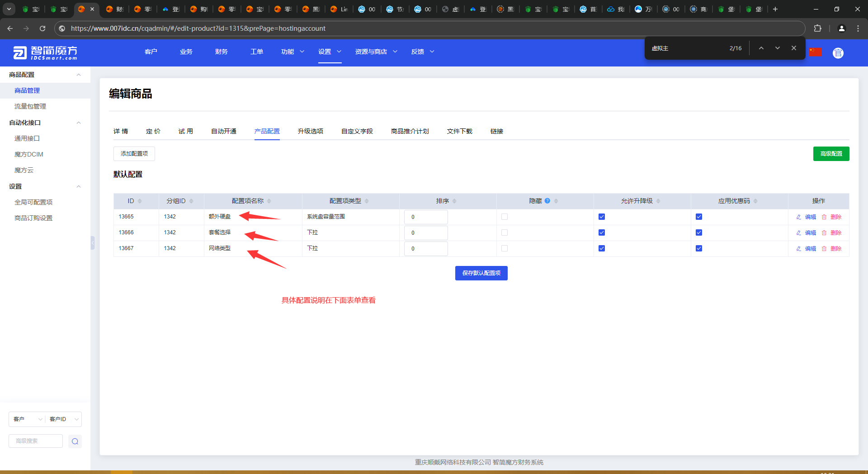Open the browser extensions puzzle icon

point(817,28)
